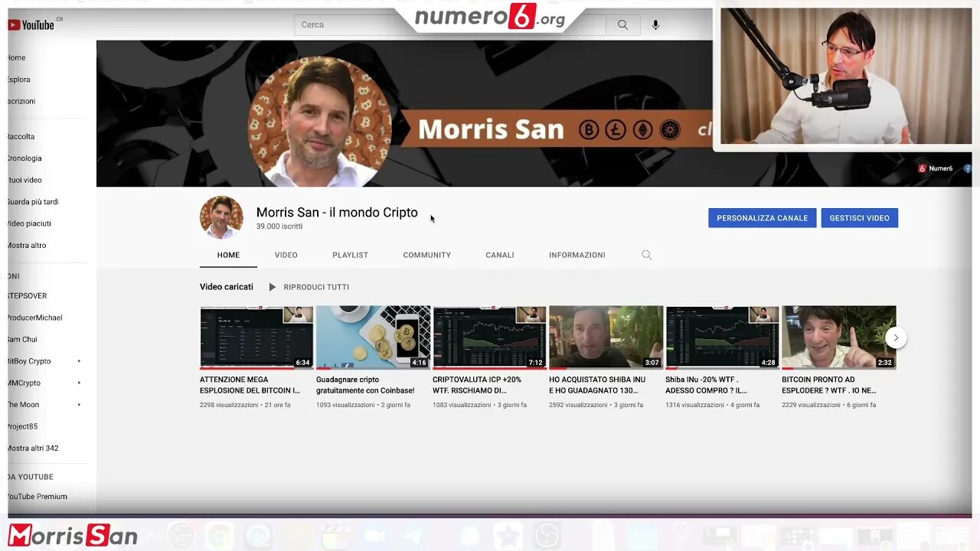Click the large banner profile picture
The image size is (980, 551).
pos(320,122)
